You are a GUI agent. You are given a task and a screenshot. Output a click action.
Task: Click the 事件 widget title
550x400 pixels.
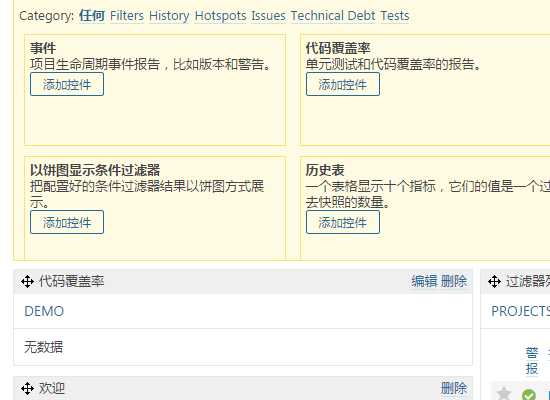(43, 48)
